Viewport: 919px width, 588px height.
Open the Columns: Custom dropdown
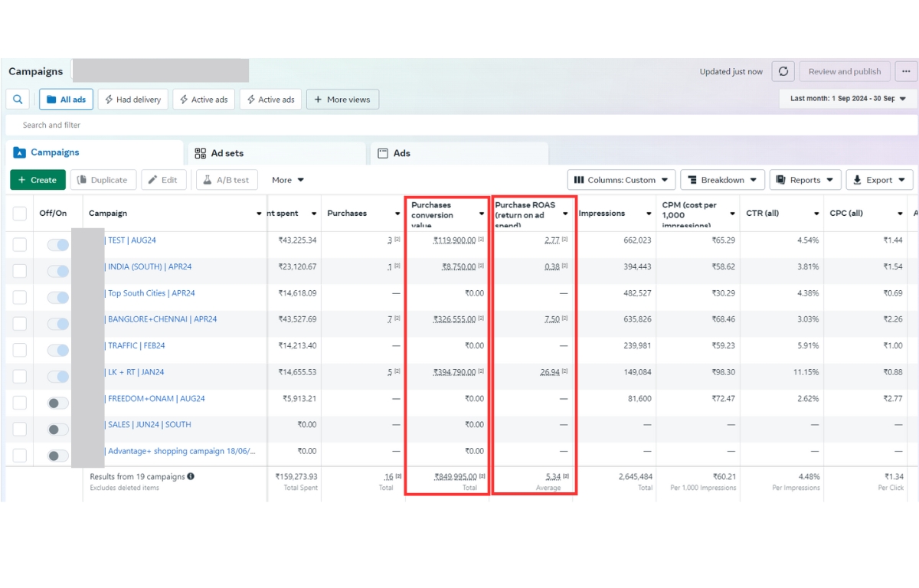click(x=621, y=180)
